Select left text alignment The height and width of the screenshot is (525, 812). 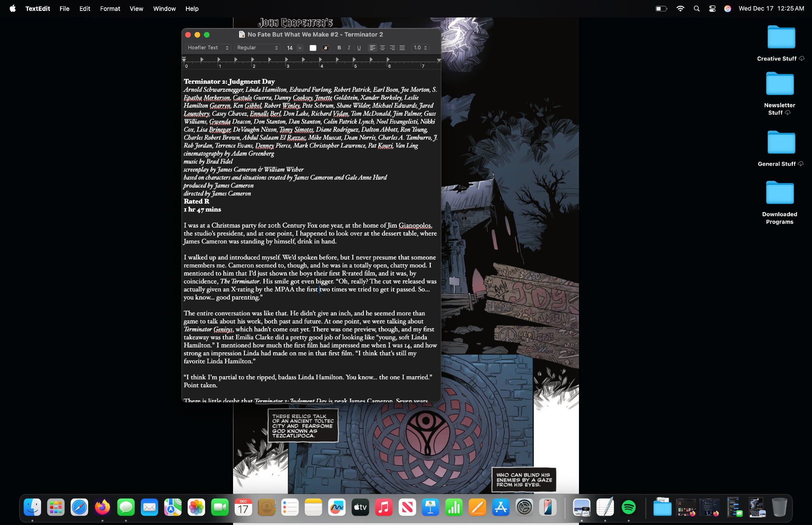tap(372, 48)
